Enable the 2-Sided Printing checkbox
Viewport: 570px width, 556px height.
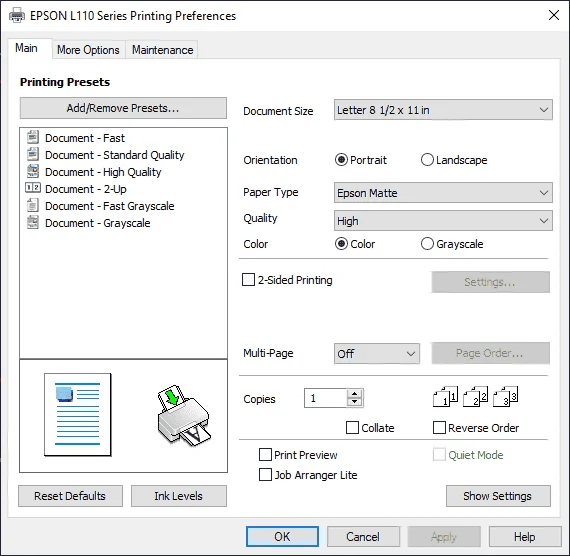click(248, 280)
